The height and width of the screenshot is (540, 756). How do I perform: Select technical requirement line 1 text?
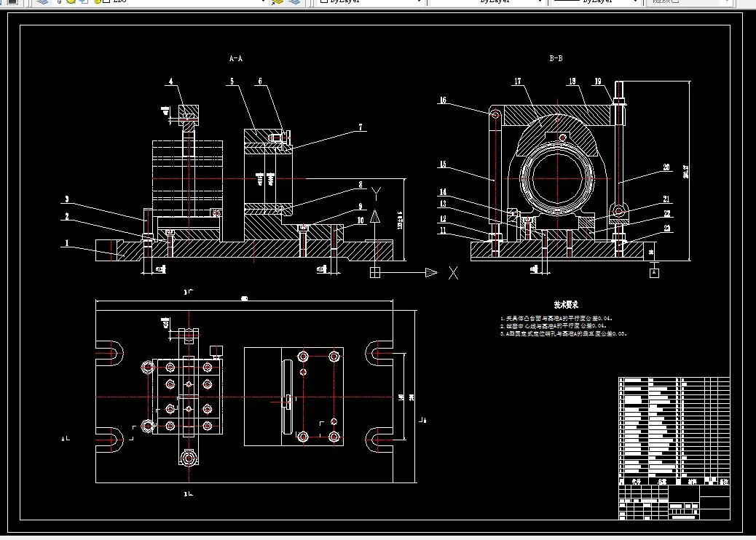click(x=556, y=319)
